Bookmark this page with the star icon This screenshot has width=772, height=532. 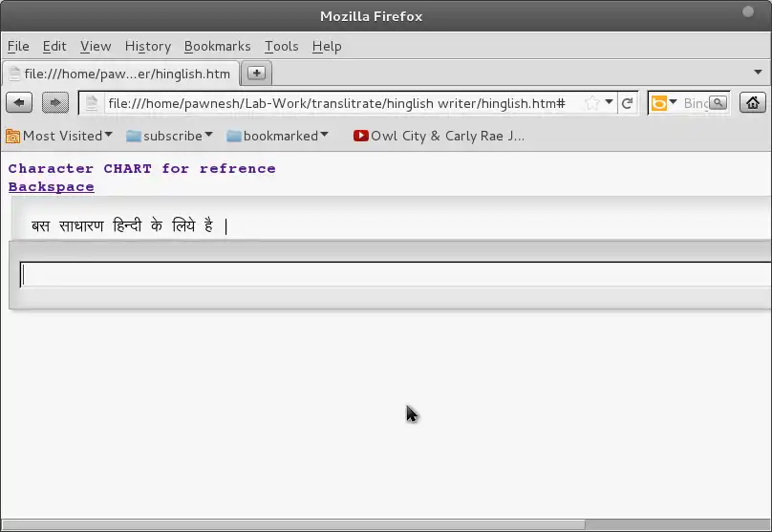click(591, 103)
